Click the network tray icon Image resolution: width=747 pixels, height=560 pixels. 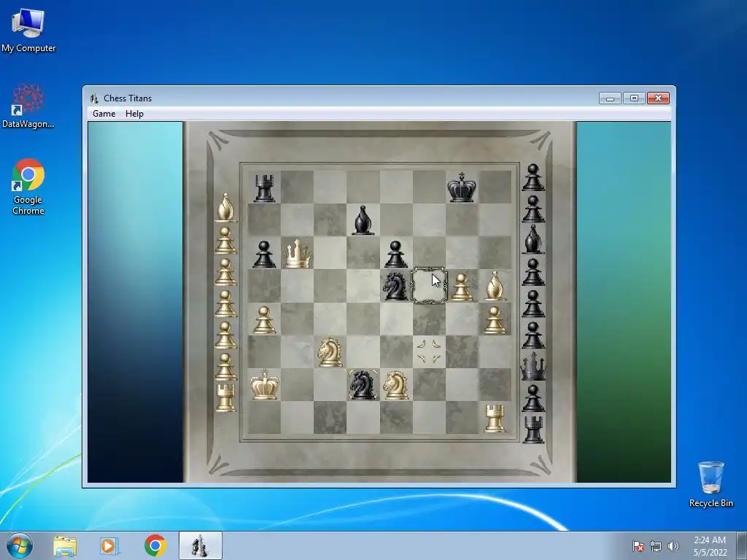click(656, 546)
